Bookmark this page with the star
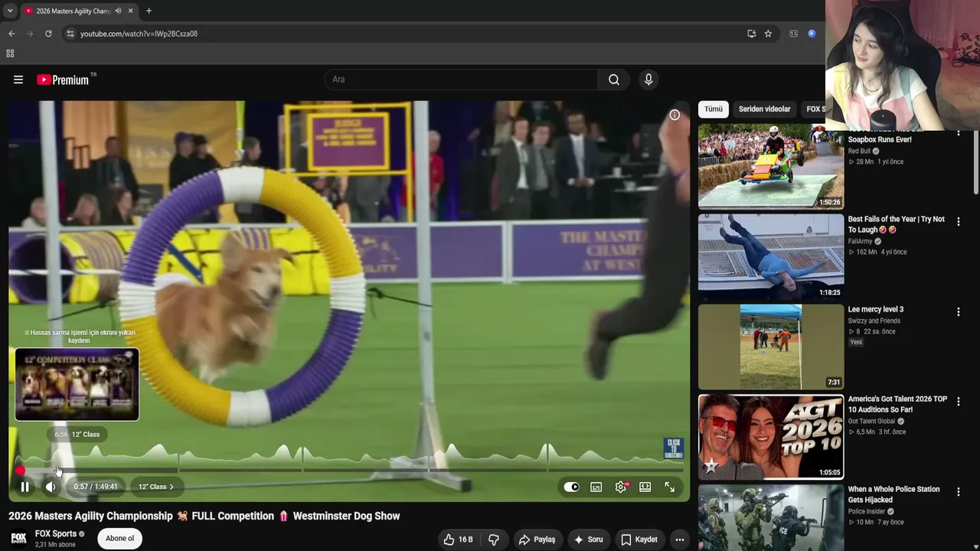 point(768,34)
